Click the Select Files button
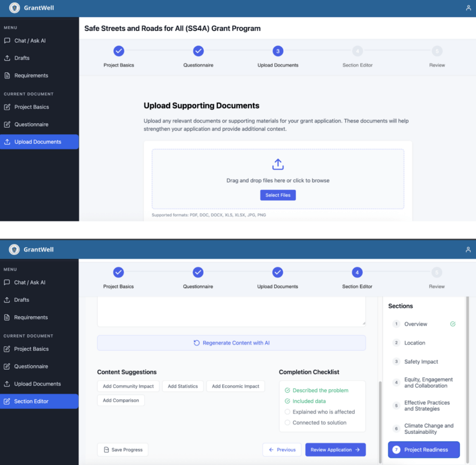Screen dimensions: 476x465 [278, 195]
